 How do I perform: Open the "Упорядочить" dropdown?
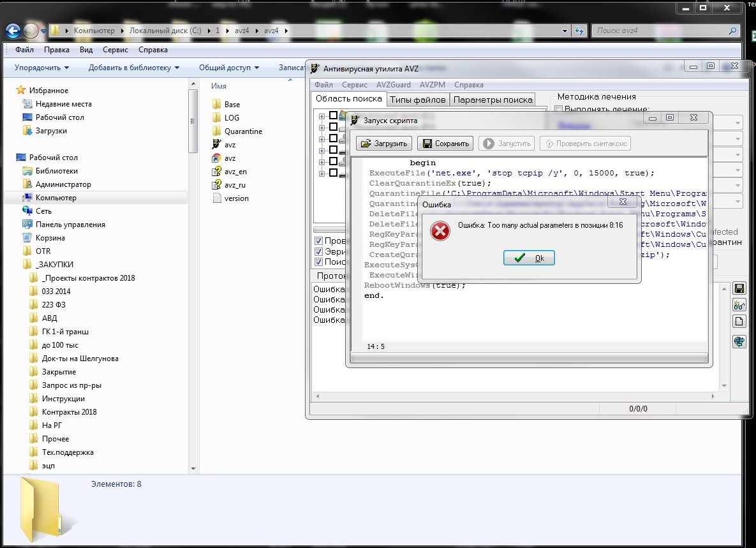pos(41,68)
